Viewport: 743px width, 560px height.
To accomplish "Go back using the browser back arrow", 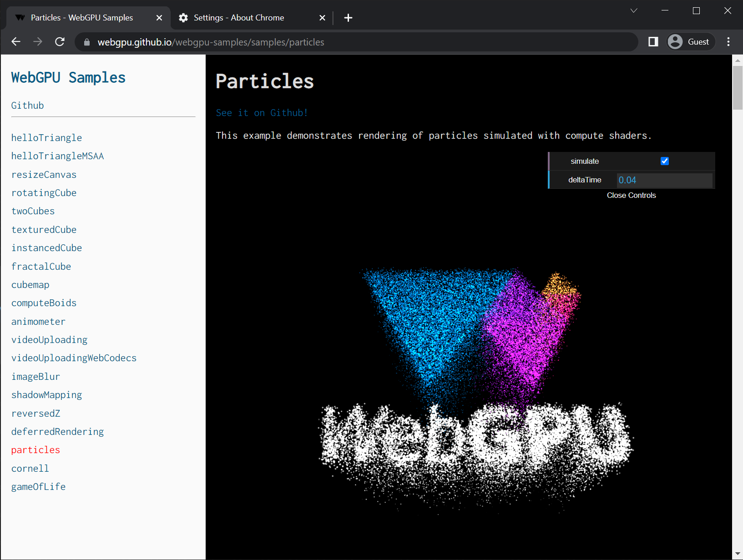I will tap(16, 42).
